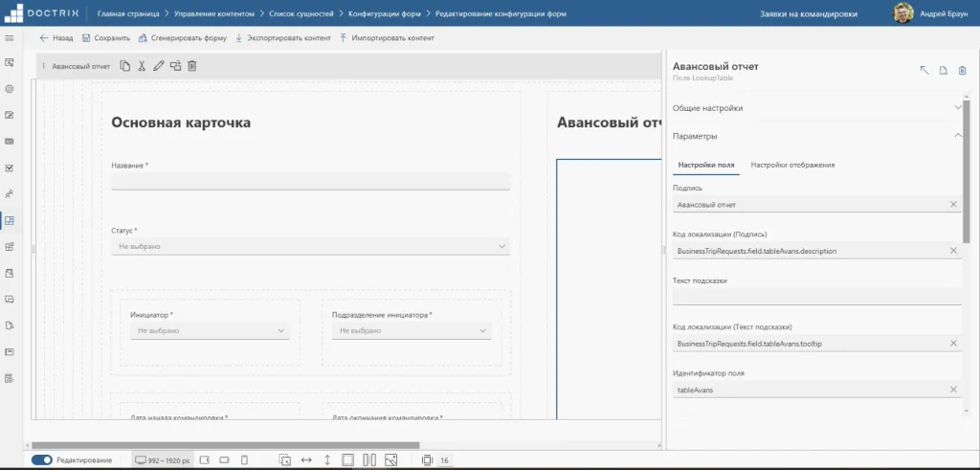Go to Главная страница breadcrumb
The image size is (980, 470).
[x=128, y=13]
